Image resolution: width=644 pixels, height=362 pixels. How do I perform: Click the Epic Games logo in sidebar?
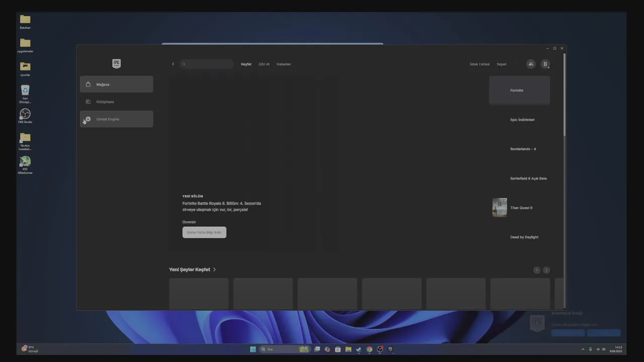116,63
